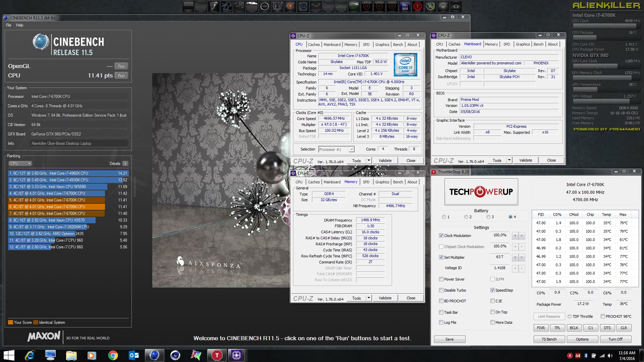Screen dimensions: 644x362
Task: Open CPU ranking type dropdown in Cinebench
Action: pos(20,164)
